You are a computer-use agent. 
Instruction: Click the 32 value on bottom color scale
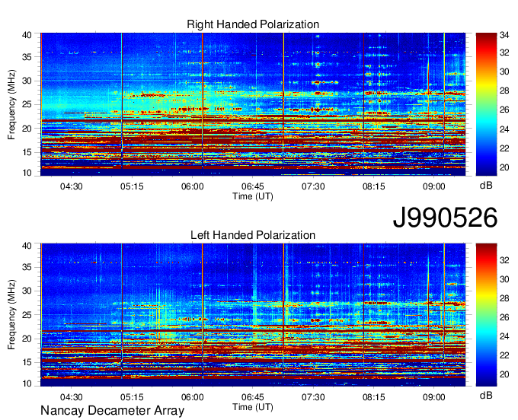coord(504,260)
